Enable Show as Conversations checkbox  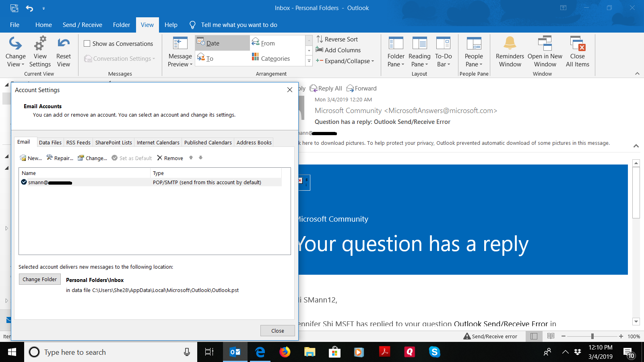coord(87,43)
